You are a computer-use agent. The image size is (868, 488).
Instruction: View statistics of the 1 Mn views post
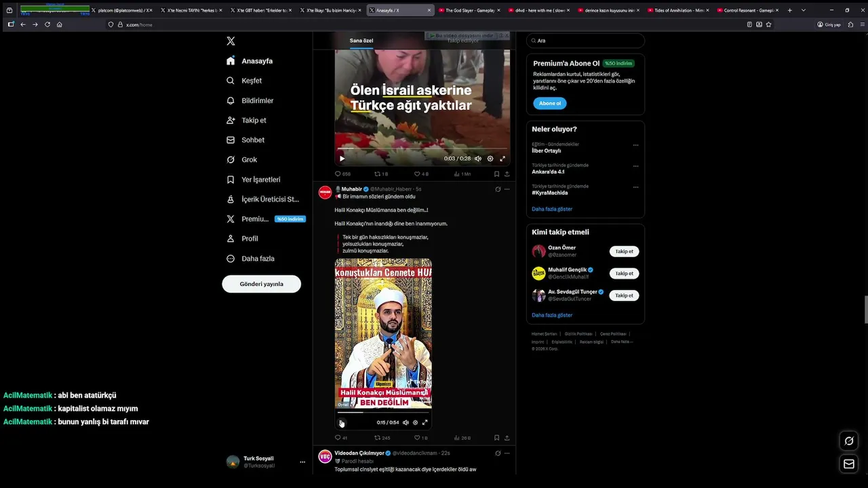point(462,174)
